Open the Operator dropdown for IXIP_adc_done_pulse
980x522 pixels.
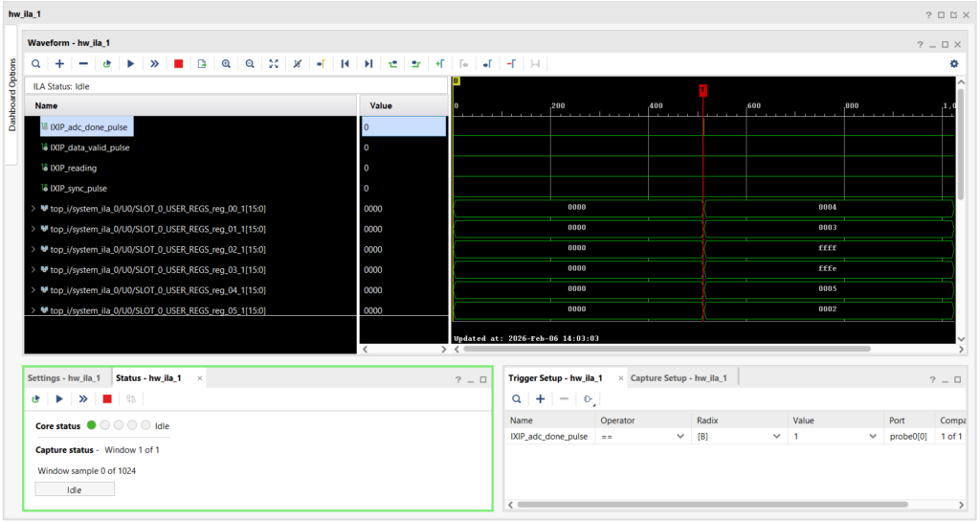click(680, 436)
